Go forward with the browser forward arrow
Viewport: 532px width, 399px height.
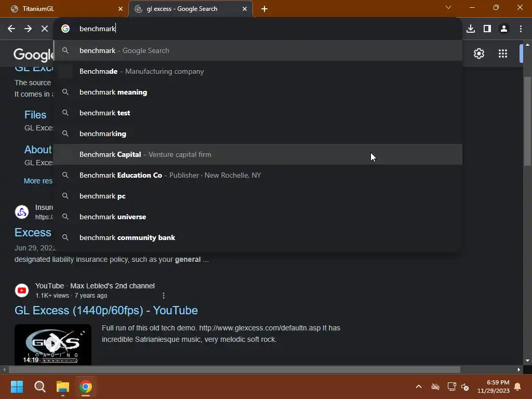28,29
